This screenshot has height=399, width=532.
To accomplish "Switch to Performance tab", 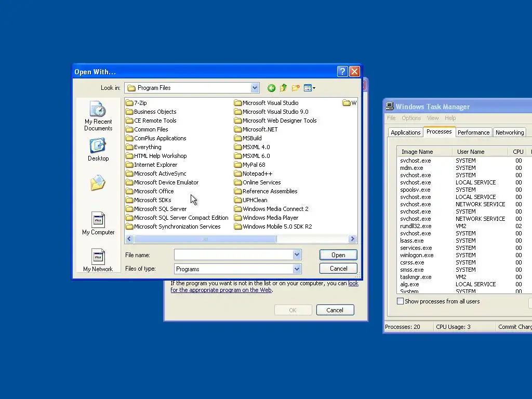I will [474, 132].
